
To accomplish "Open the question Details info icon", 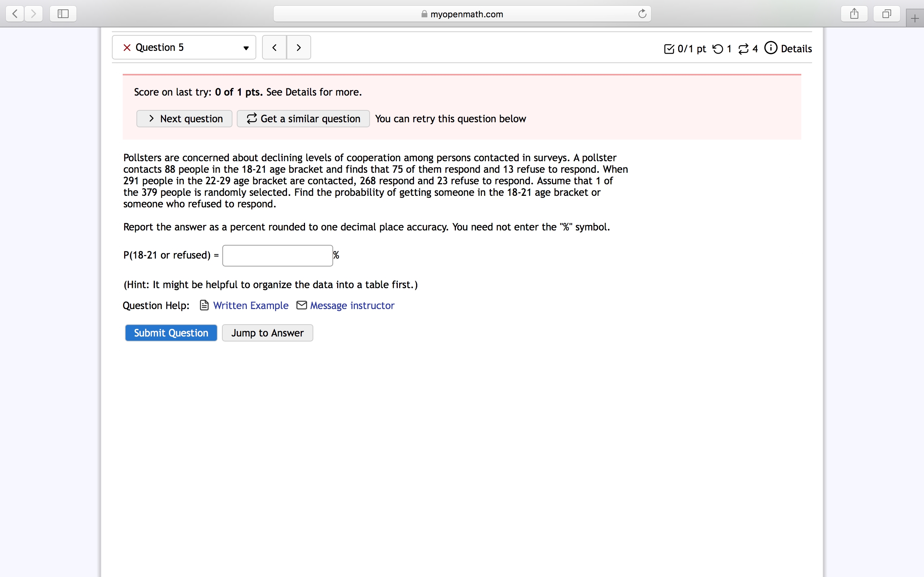I will pos(771,48).
